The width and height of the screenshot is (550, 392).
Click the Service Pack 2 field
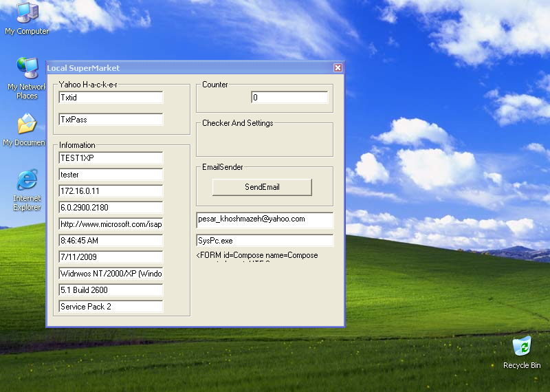pos(111,306)
